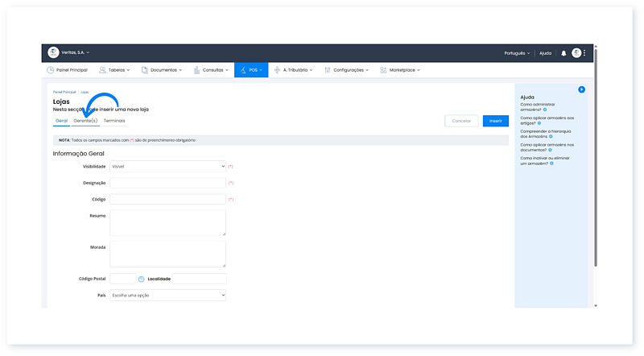Open the notifications bell

[563, 53]
